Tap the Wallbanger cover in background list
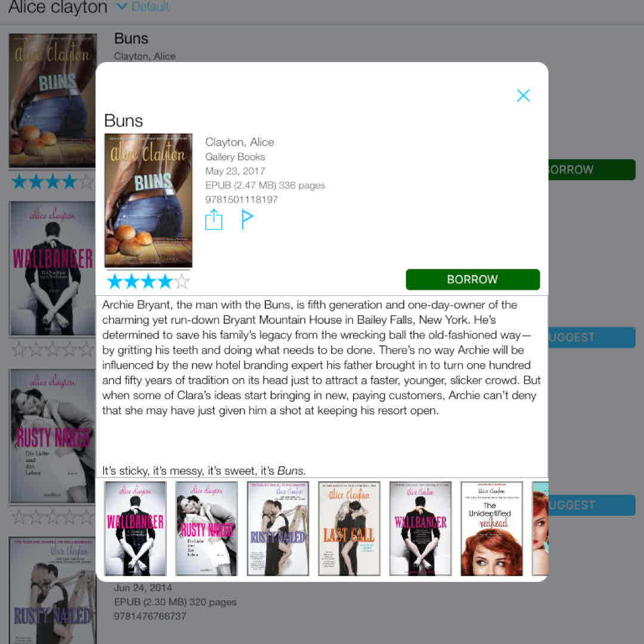This screenshot has height=644, width=644. pos(52,268)
